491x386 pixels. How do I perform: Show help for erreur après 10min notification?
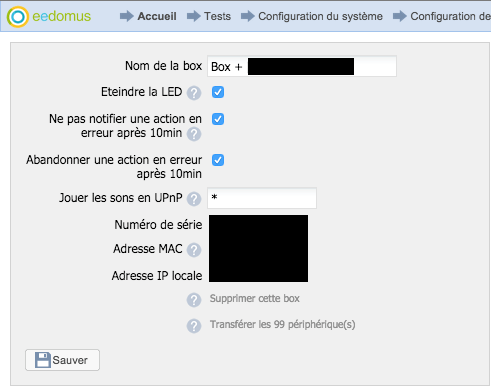[x=194, y=134]
